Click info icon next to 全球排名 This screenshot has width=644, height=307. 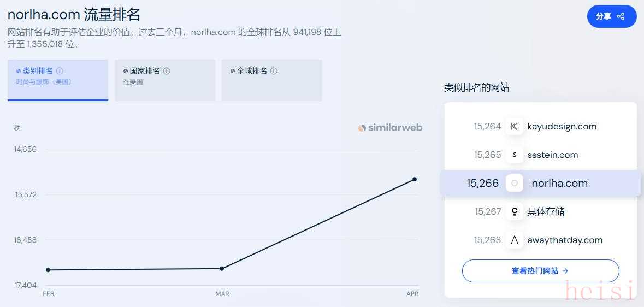click(x=274, y=71)
